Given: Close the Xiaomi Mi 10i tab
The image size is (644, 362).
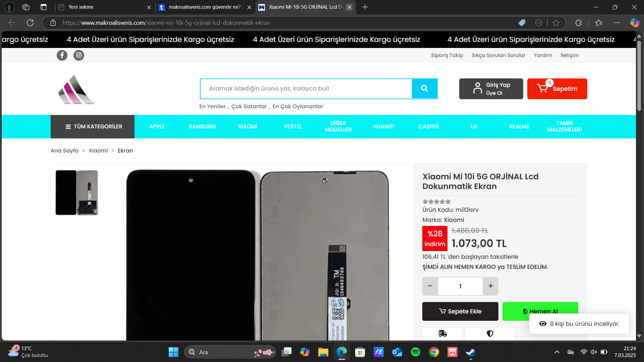Looking at the screenshot, I should click(349, 7).
